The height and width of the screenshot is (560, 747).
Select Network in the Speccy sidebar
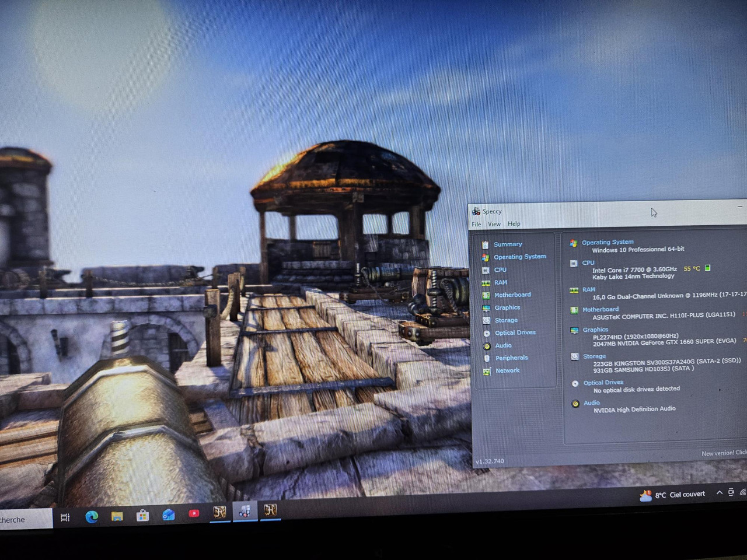(x=507, y=370)
